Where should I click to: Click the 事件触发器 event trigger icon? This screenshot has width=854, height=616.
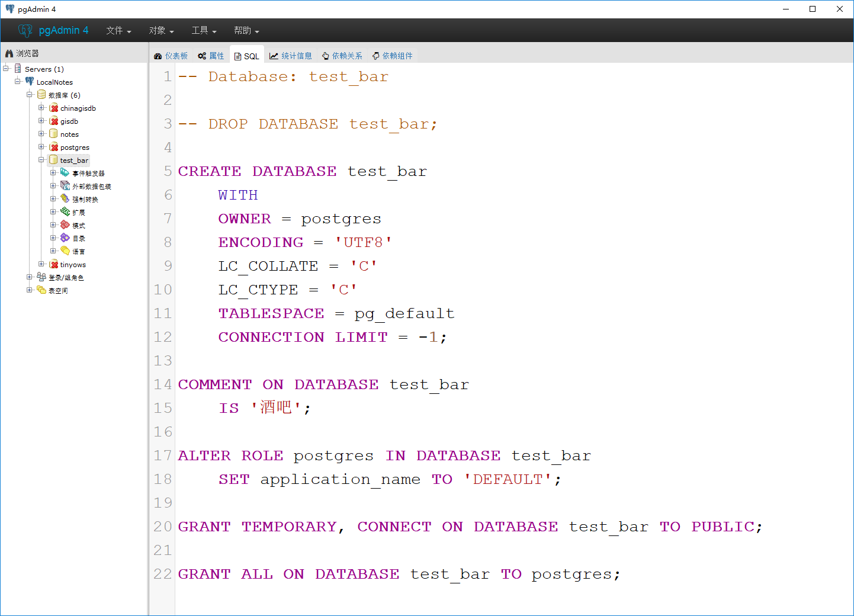pos(65,173)
